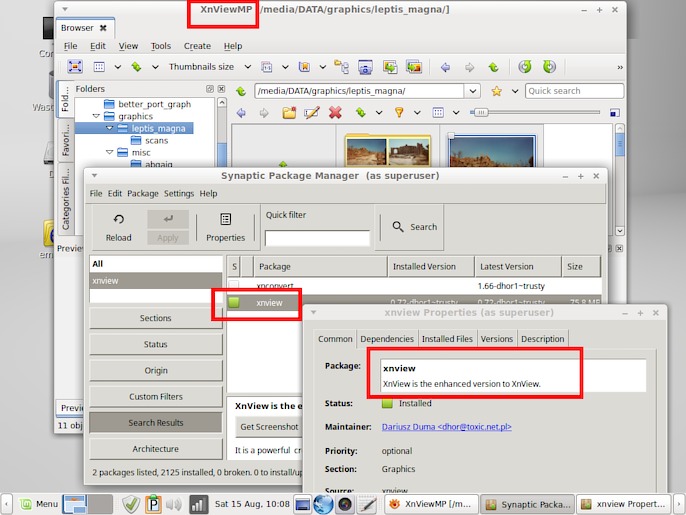Click the Quick filter input in Synaptic

click(x=317, y=238)
